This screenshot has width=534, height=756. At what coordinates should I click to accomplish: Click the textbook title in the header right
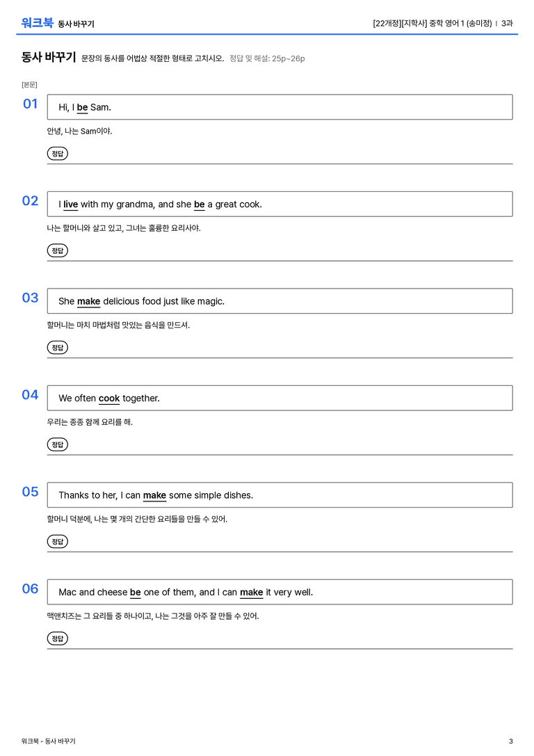(432, 23)
